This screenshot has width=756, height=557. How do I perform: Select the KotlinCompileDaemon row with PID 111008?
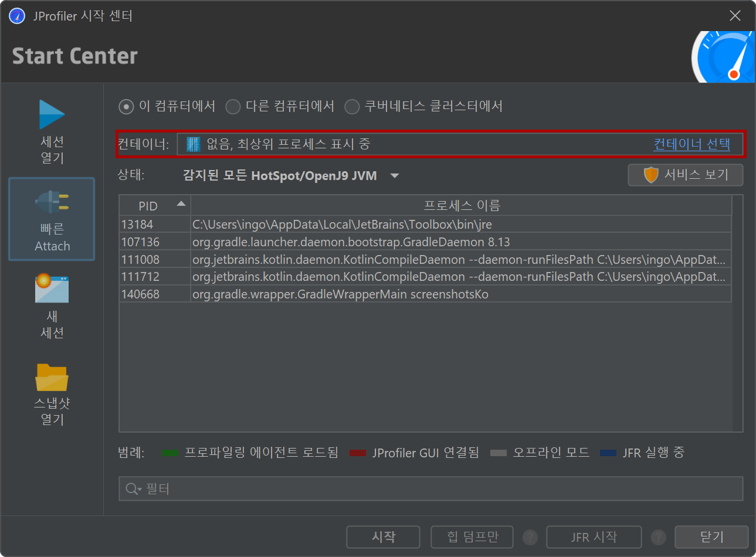[425, 259]
